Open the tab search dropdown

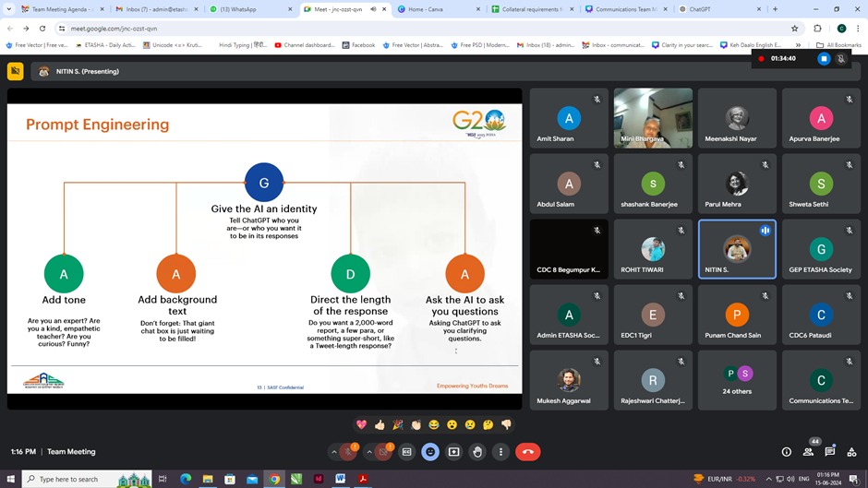point(8,9)
